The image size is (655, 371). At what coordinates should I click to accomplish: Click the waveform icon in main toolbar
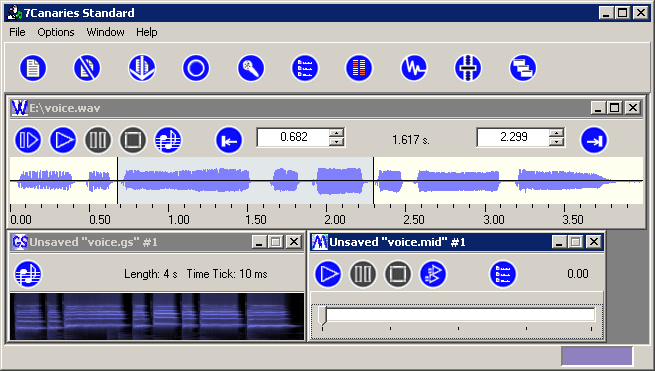(414, 68)
